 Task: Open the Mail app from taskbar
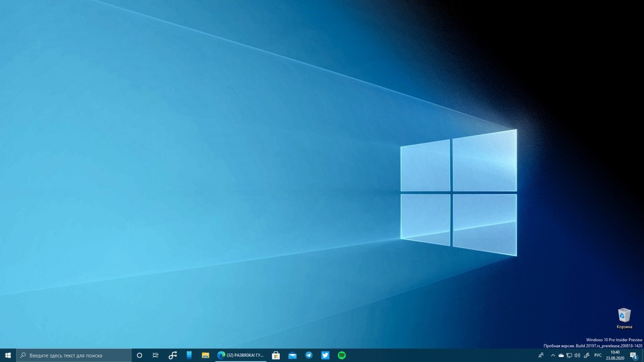[292, 355]
